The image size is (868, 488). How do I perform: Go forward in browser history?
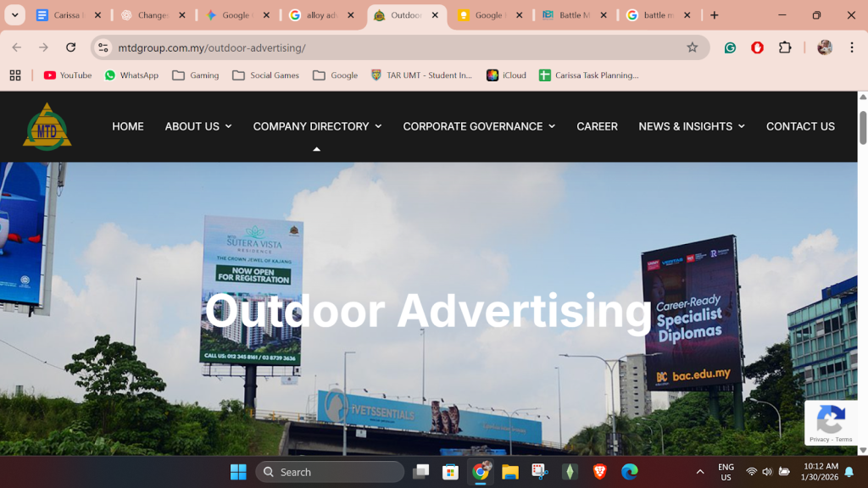click(x=44, y=47)
